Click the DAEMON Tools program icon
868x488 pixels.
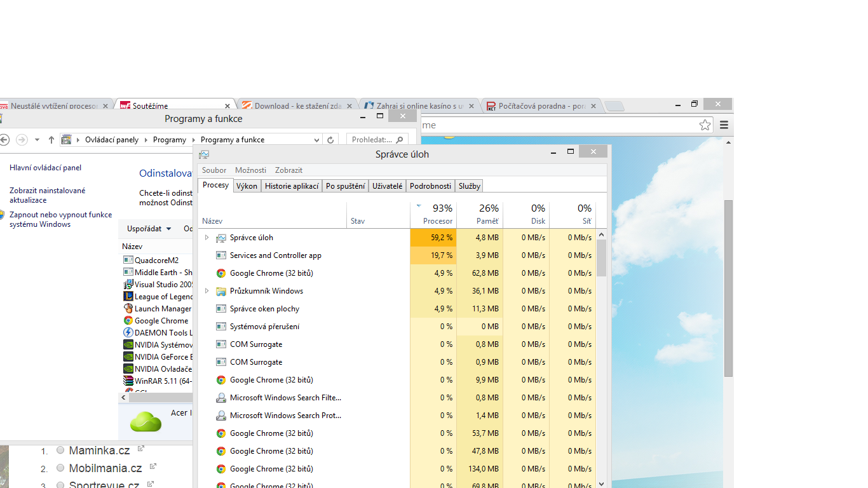pyautogui.click(x=128, y=332)
